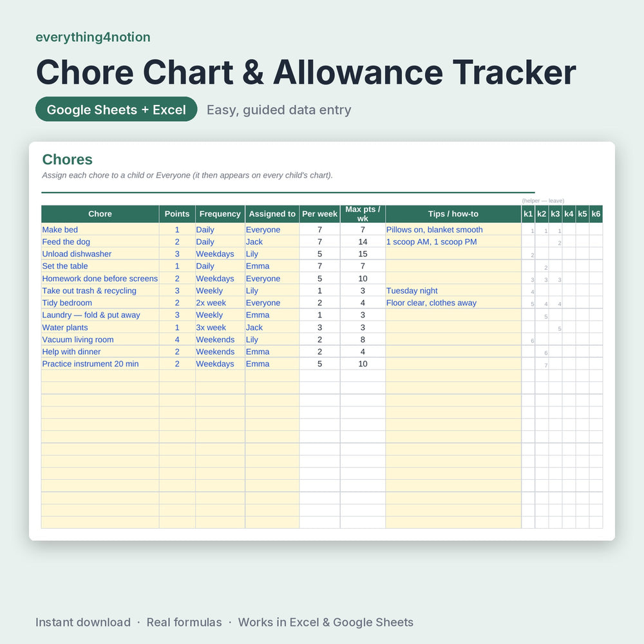The image size is (644, 644).
Task: Click the everything4notion brand name
Action: tap(93, 37)
